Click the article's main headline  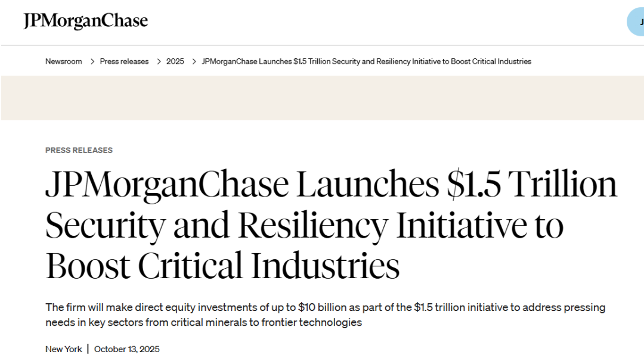[x=331, y=225]
